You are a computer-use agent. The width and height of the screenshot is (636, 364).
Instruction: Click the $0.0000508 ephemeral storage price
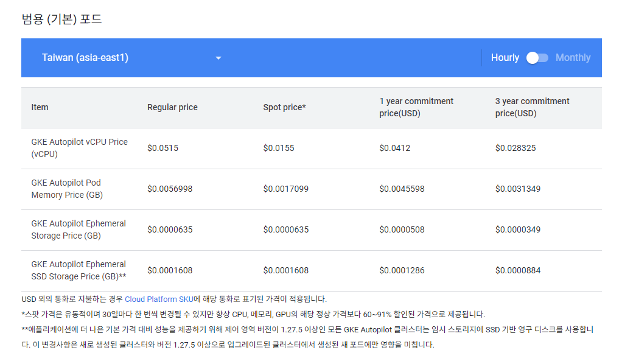pyautogui.click(x=402, y=229)
